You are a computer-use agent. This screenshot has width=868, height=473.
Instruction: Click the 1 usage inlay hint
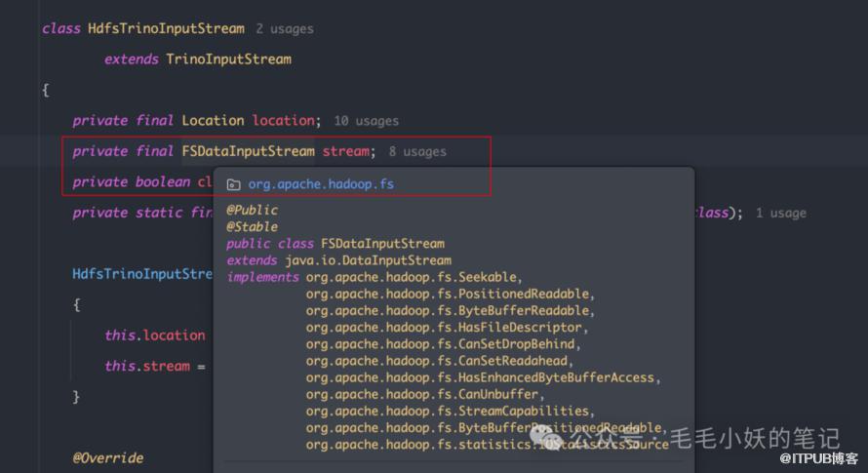(x=781, y=213)
